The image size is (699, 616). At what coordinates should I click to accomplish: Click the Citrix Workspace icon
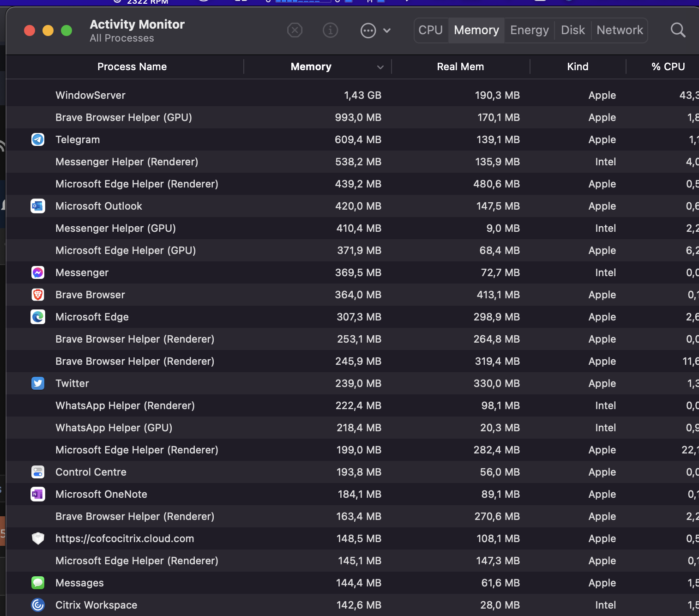[38, 605]
